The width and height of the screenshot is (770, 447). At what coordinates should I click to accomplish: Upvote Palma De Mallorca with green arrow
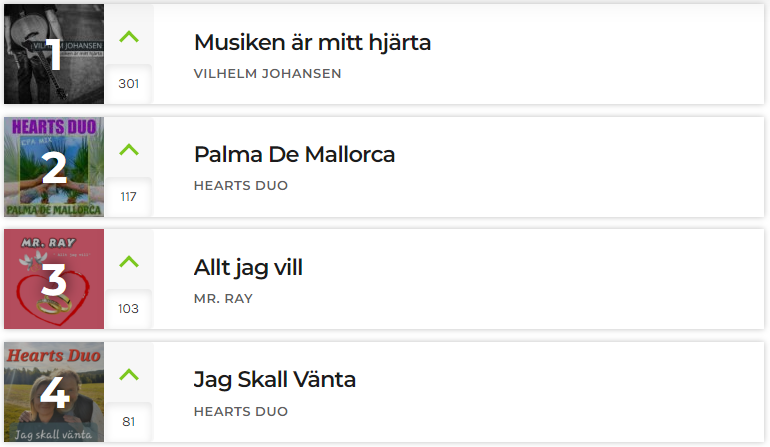(x=129, y=149)
